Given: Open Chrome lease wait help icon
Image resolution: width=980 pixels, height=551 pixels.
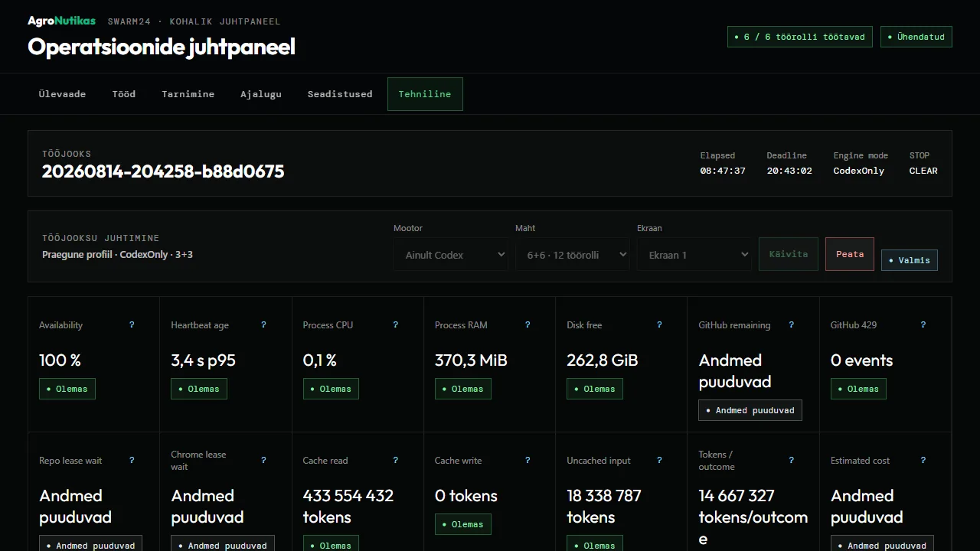Looking at the screenshot, I should (263, 461).
